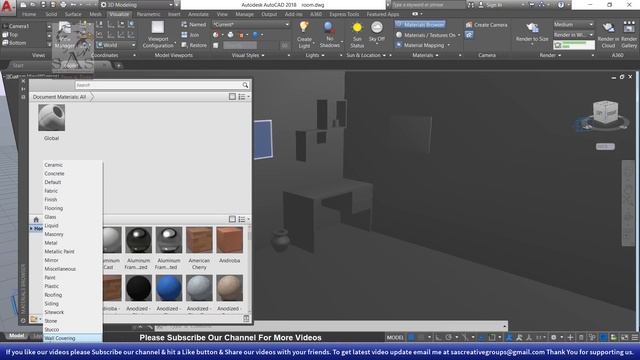640x360 pixels.
Task: Open Viewport Configuration
Action: pyautogui.click(x=158, y=35)
